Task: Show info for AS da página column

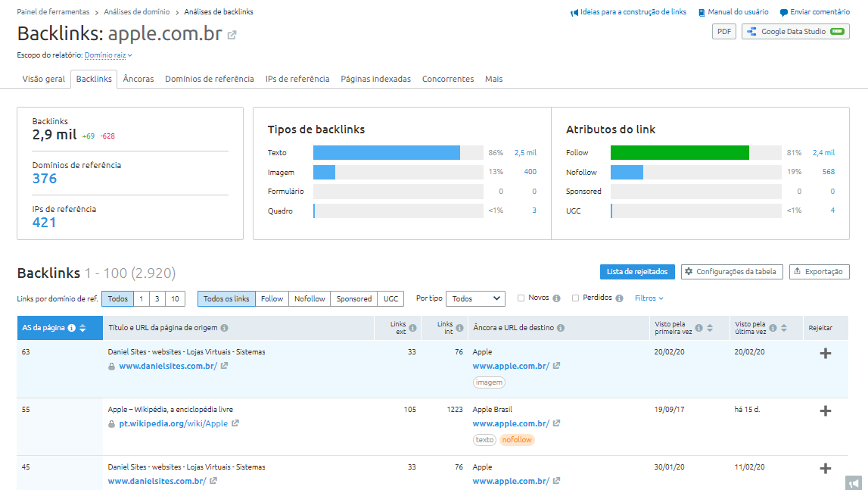Action: 71,328
